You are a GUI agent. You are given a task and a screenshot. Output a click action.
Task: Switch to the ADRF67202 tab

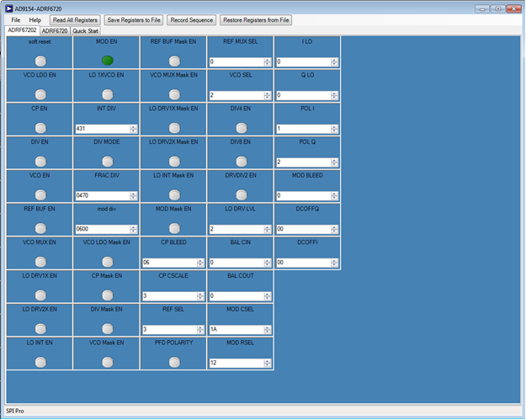(22, 30)
